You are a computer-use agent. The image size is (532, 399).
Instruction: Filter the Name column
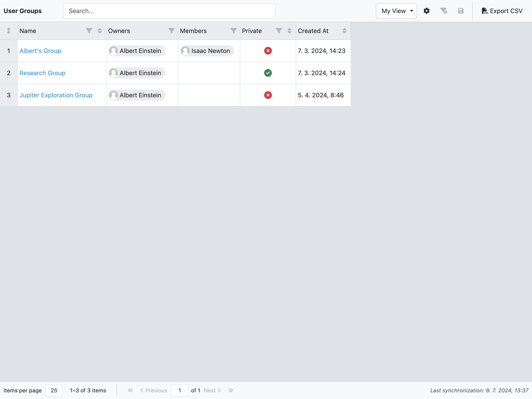(x=89, y=31)
